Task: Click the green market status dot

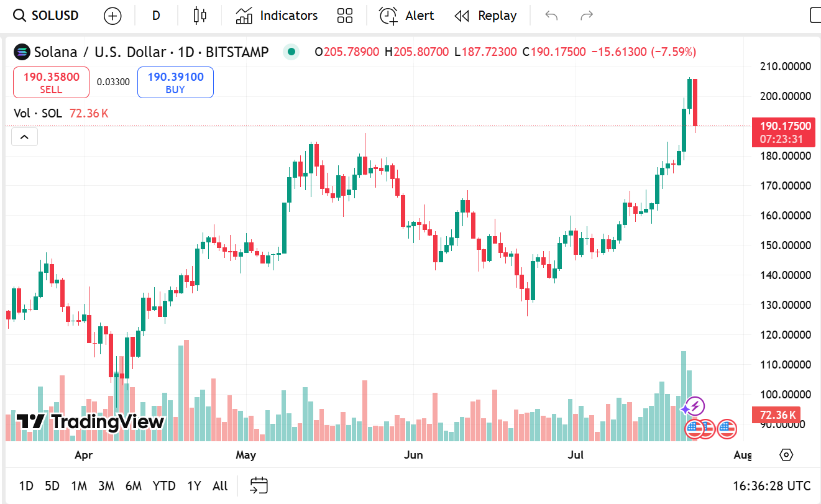Action: 291,52
